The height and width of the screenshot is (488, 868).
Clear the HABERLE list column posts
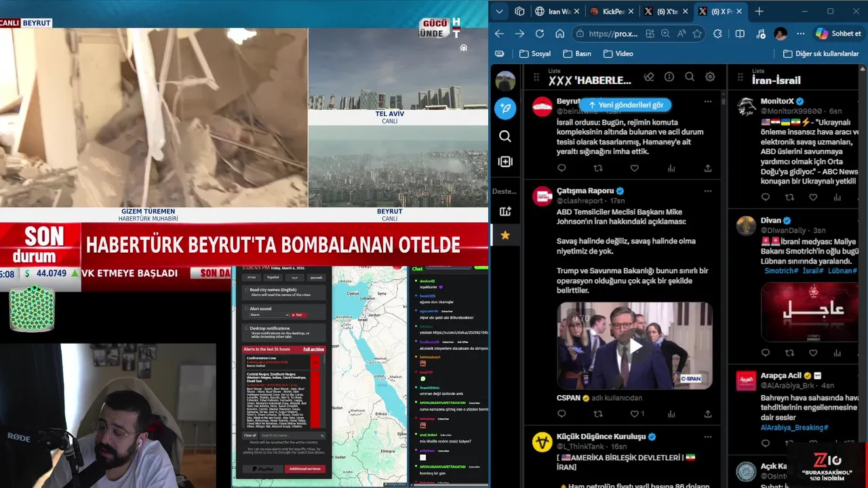[649, 77]
